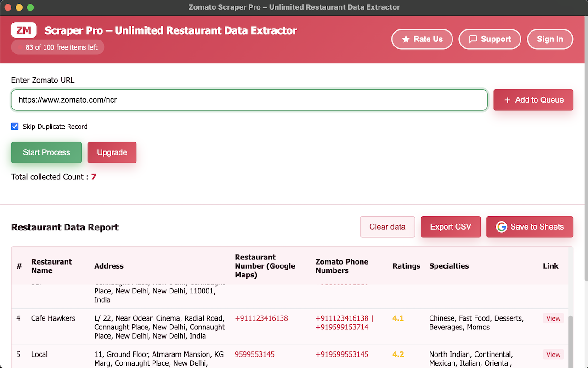
Task: Click the Link column header
Action: [551, 266]
